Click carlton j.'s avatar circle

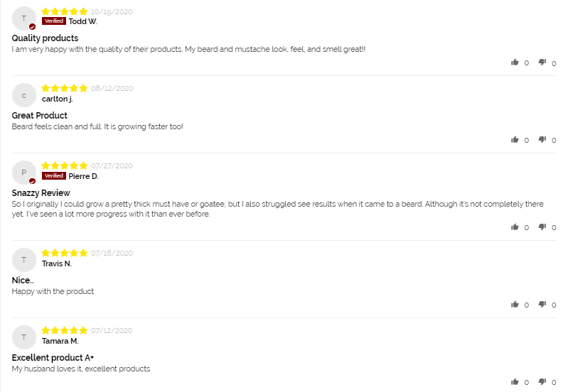24,96
